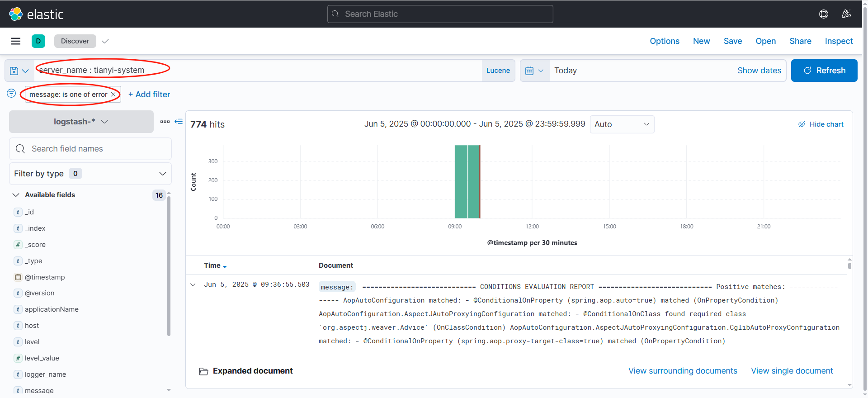Screen dimensions: 868x398
Task: Expand the breadcrumb chevron next to Discover
Action: click(x=105, y=41)
